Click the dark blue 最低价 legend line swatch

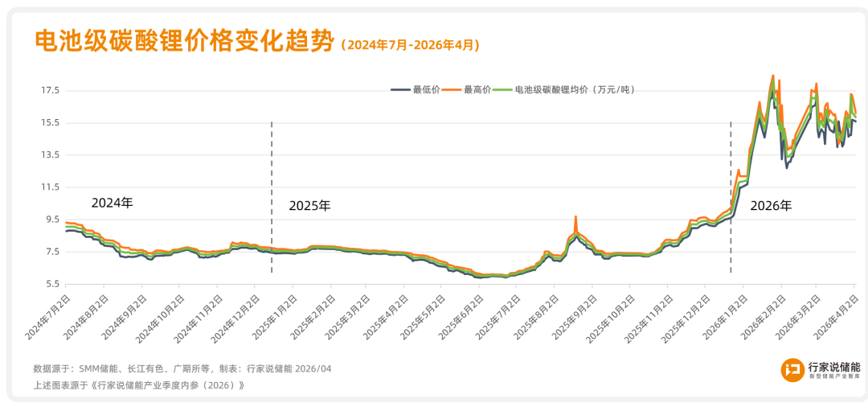click(400, 89)
